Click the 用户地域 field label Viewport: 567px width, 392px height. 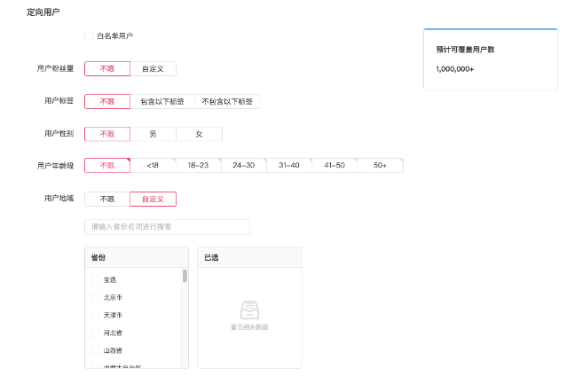(x=59, y=199)
